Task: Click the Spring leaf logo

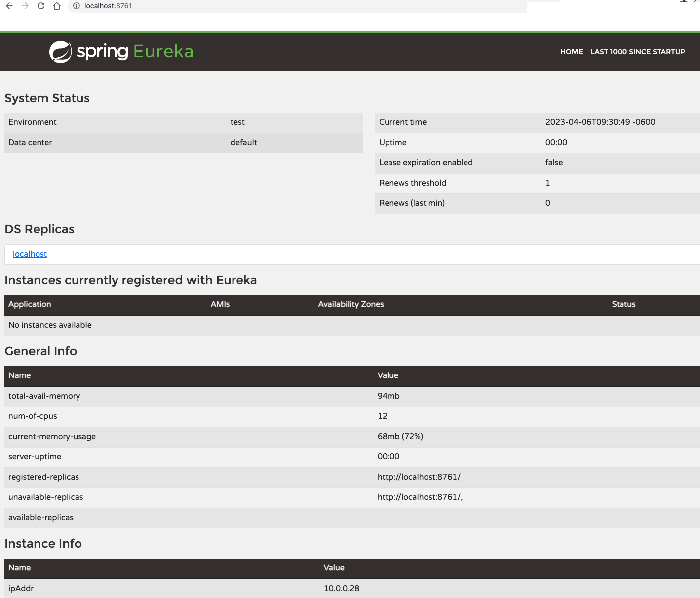Action: pos(61,52)
